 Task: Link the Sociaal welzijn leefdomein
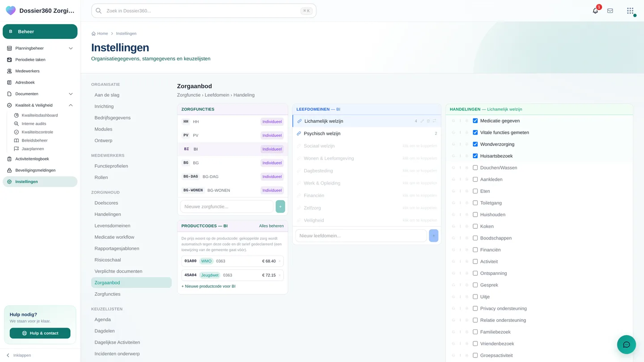[367, 146]
